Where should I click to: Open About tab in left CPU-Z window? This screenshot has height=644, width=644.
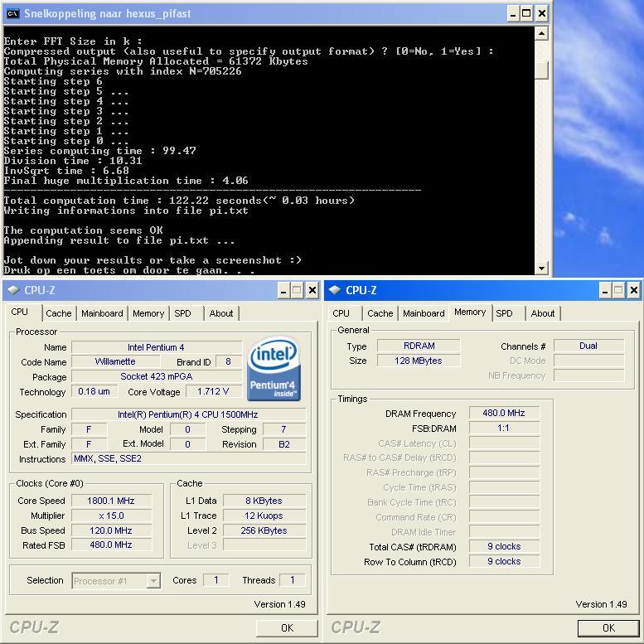pos(221,313)
